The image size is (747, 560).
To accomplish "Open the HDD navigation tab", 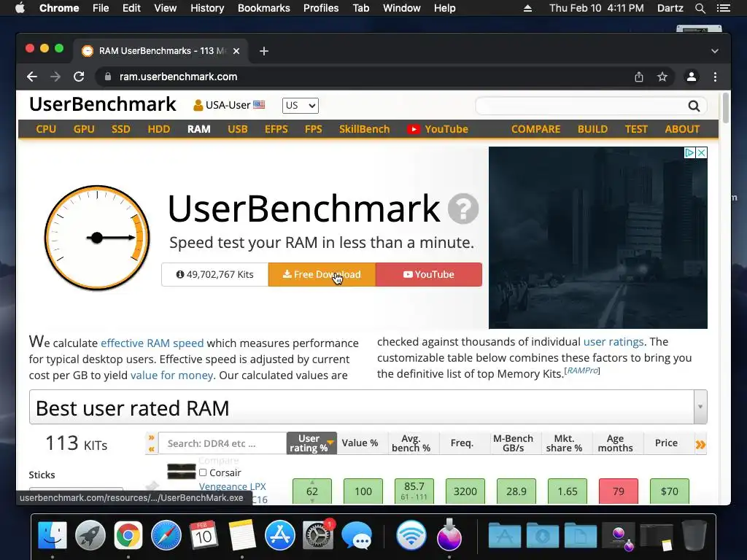I will [x=158, y=129].
